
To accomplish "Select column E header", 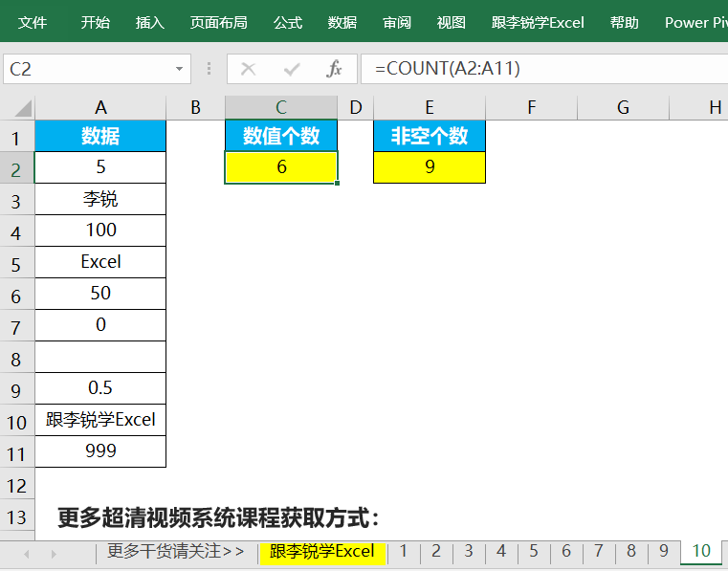I will point(430,108).
